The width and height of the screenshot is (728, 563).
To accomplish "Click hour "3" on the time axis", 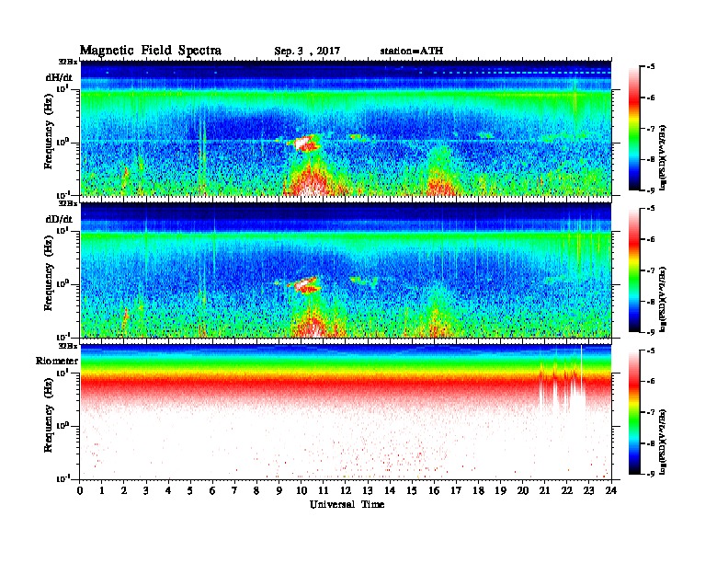I will pos(146,491).
